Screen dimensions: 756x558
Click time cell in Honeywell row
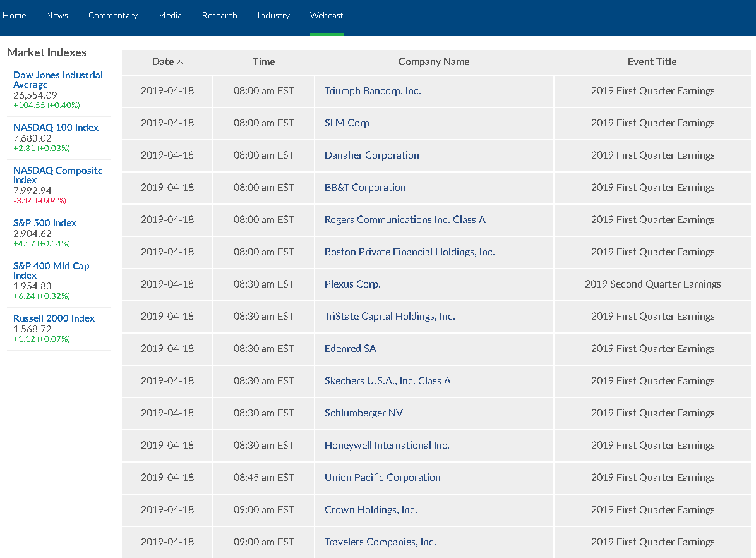264,445
